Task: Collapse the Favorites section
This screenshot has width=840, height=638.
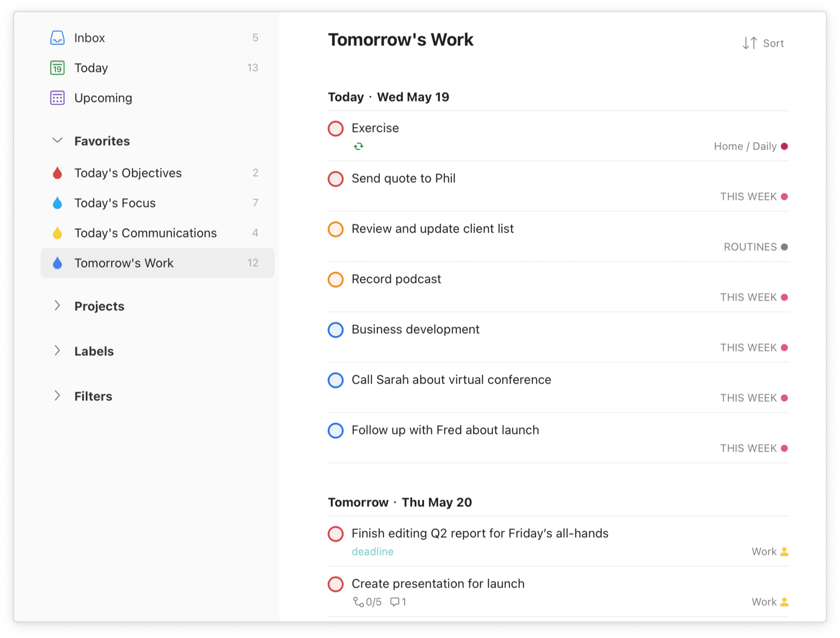Action: coord(57,141)
